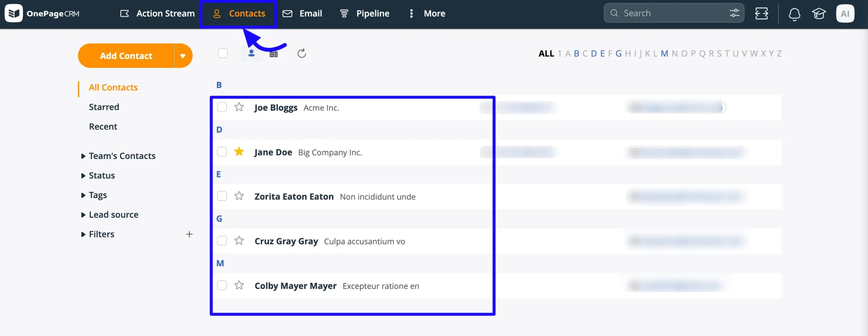Unstar the Jane Doe contact

tap(239, 152)
